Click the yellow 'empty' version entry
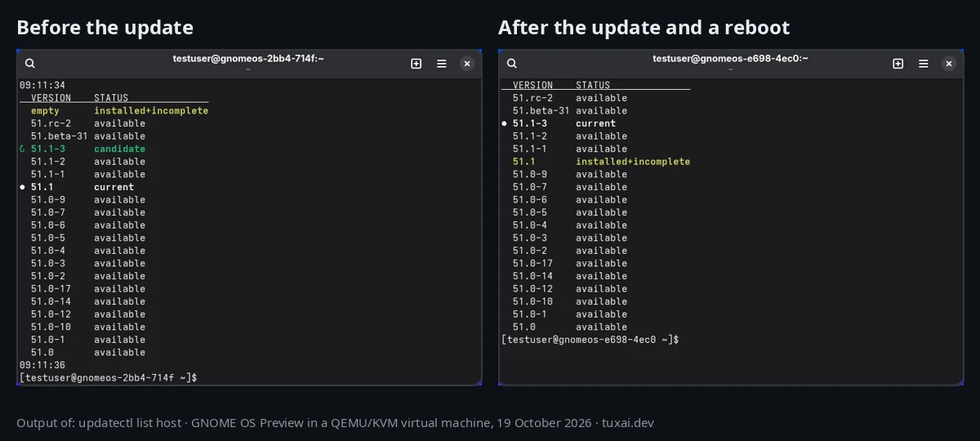Screen dimensions: 980x441 coord(45,110)
